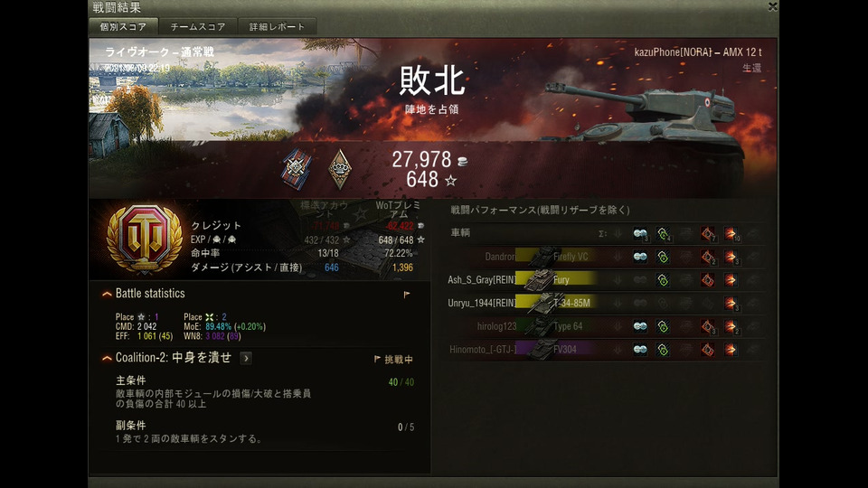Viewport: 868px width, 488px height.
Task: Select the 個別スコア tab
Action: pos(124,26)
